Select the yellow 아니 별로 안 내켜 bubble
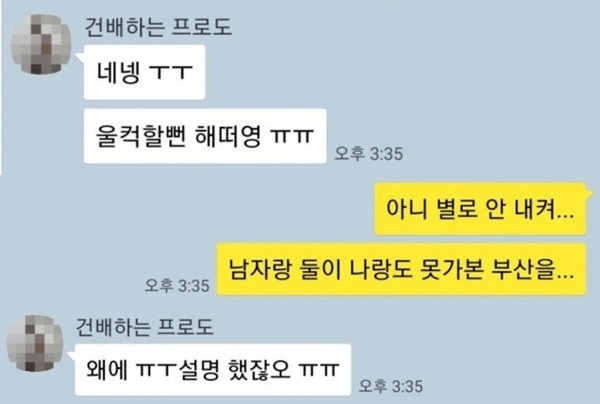 click(480, 209)
